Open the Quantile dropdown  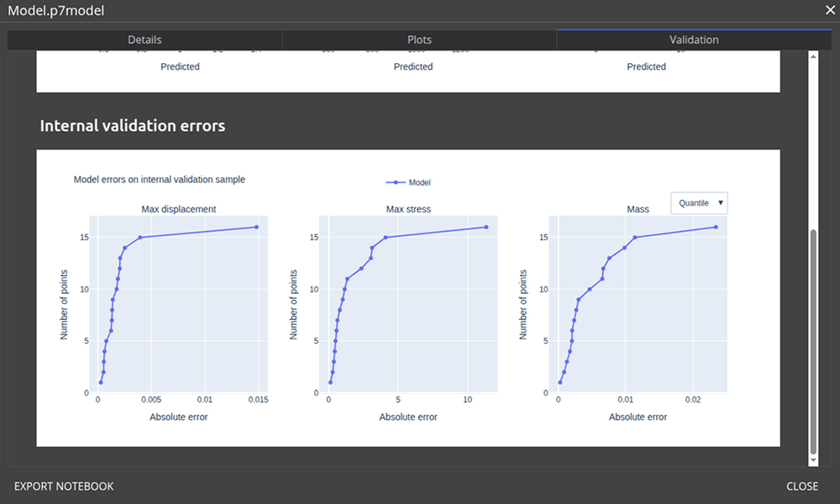click(699, 203)
